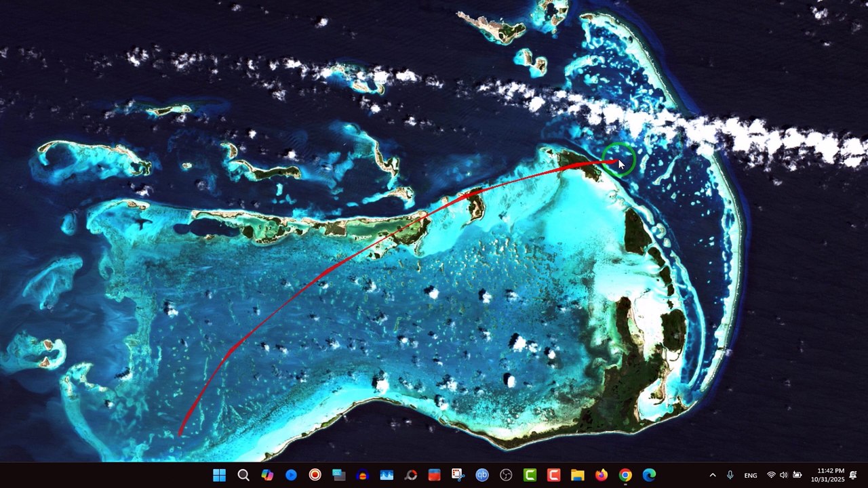Toggle the microphone tray icon

[x=730, y=475]
